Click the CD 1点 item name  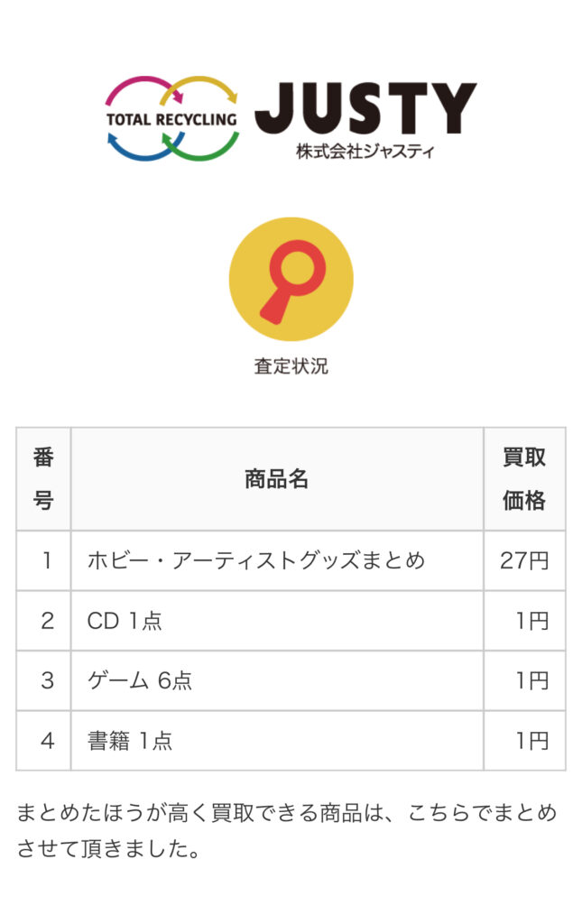[125, 621]
